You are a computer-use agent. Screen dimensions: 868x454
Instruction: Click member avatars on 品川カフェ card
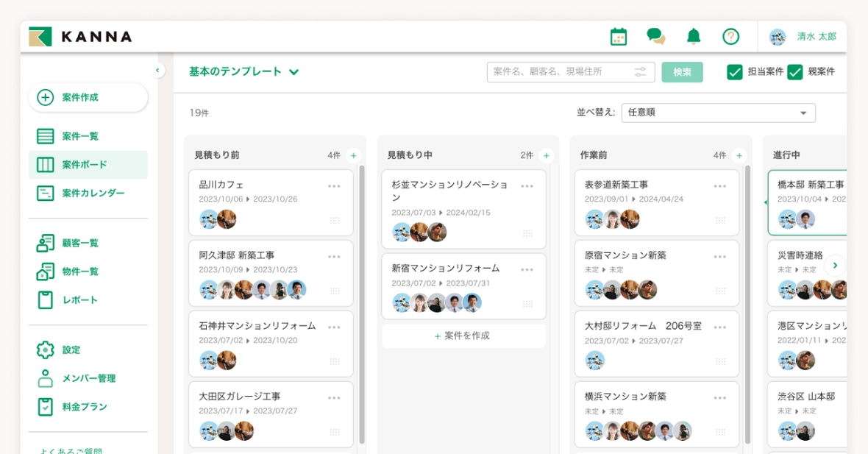(x=218, y=219)
